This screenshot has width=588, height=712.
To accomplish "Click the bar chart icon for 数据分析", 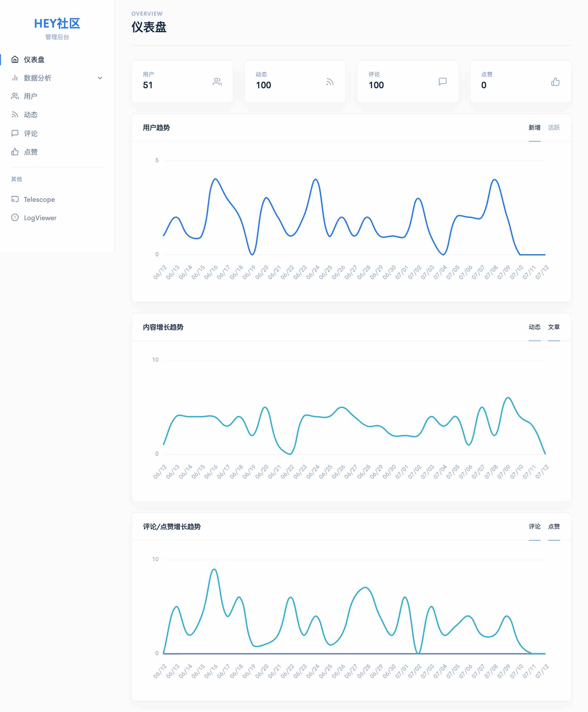I will pyautogui.click(x=15, y=78).
